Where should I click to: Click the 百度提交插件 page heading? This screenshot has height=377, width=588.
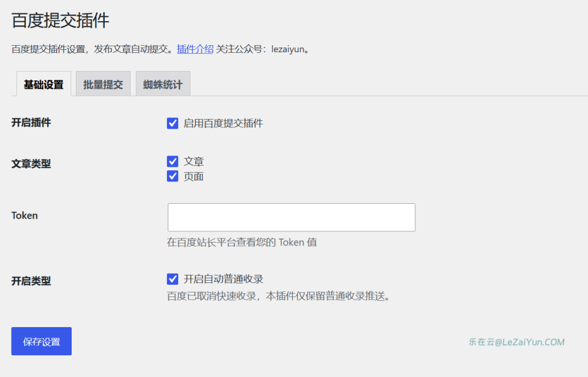61,20
